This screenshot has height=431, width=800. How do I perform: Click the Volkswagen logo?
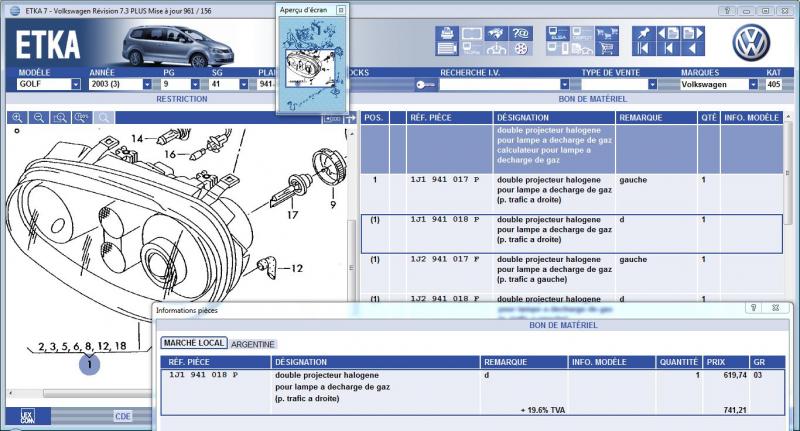pyautogui.click(x=751, y=42)
